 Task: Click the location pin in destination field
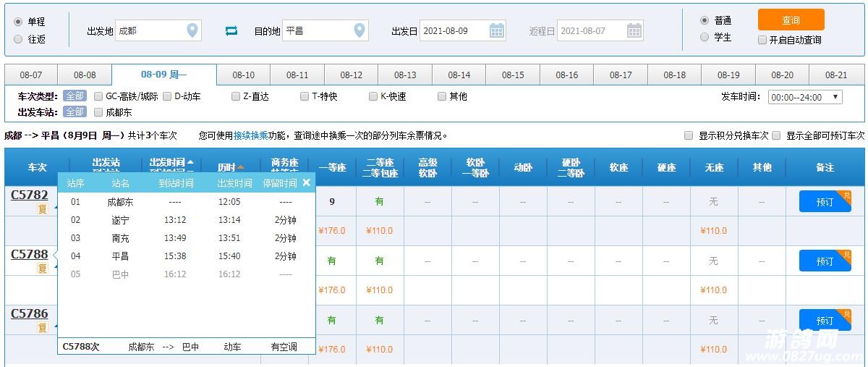[x=359, y=30]
